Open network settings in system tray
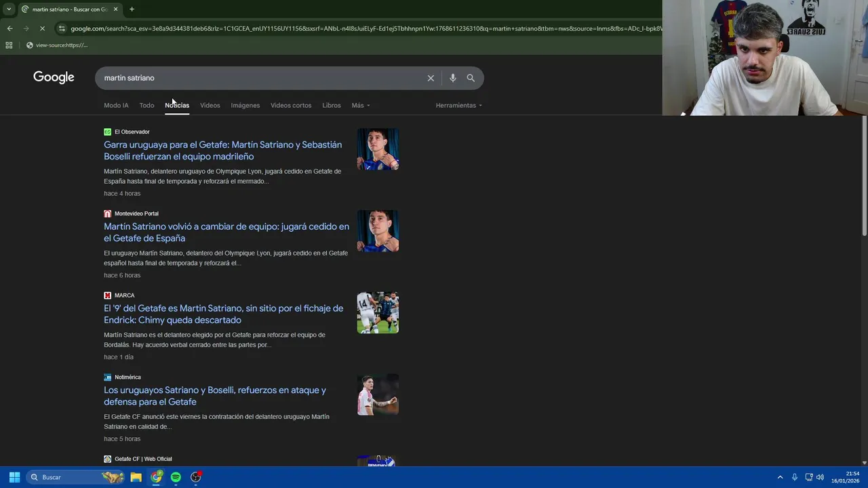 (809, 477)
